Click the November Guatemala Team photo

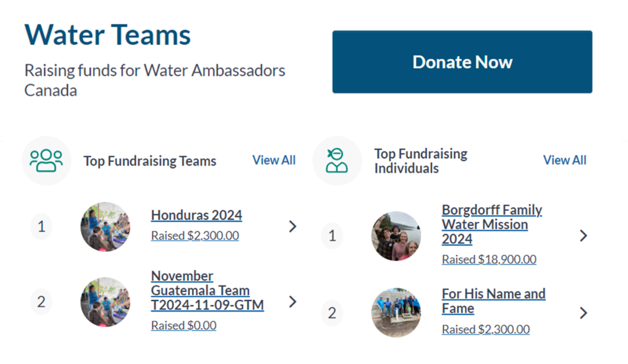[105, 302]
